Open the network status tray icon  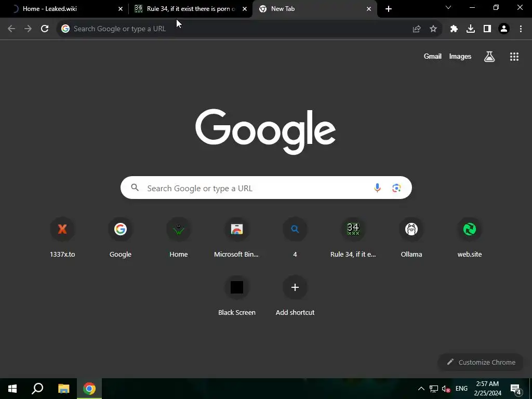[434, 389]
